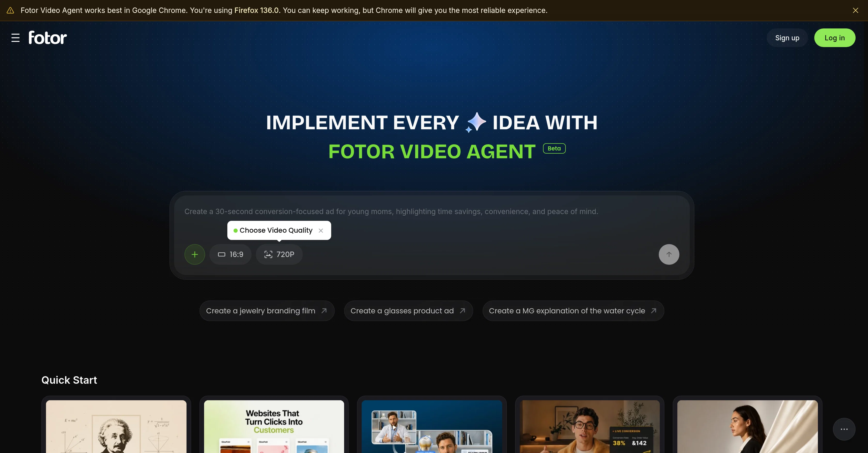This screenshot has height=453, width=868.
Task: Click the green Log in button
Action: tap(835, 38)
